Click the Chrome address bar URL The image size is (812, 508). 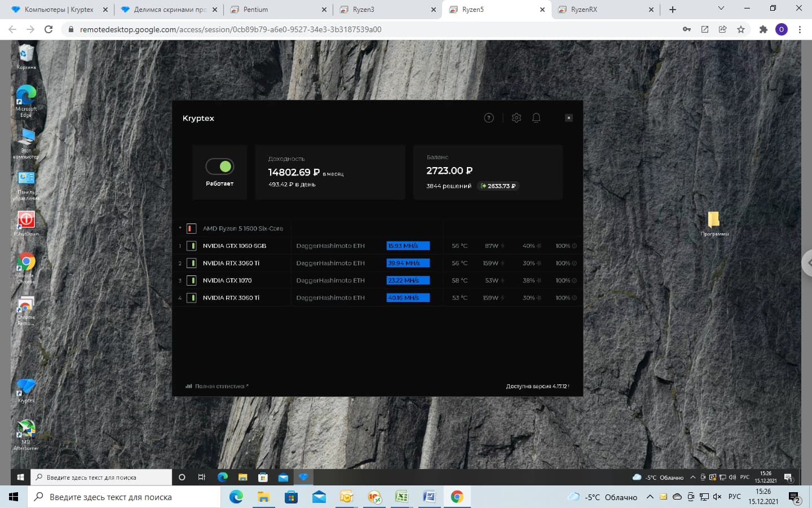231,29
